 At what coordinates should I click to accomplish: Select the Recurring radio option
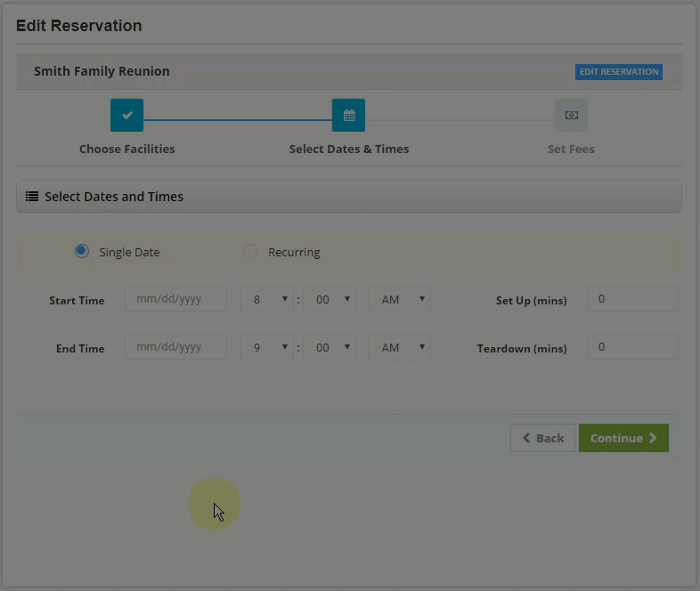pos(250,251)
